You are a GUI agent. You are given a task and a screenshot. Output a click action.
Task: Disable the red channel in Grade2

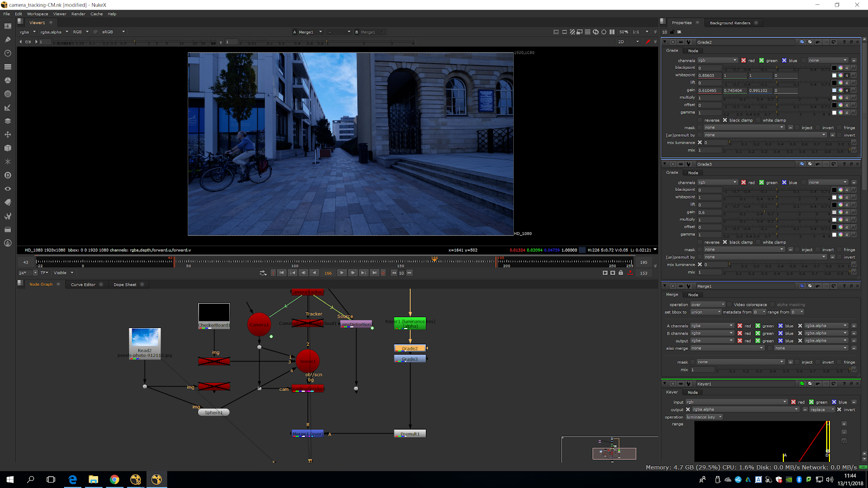(743, 61)
